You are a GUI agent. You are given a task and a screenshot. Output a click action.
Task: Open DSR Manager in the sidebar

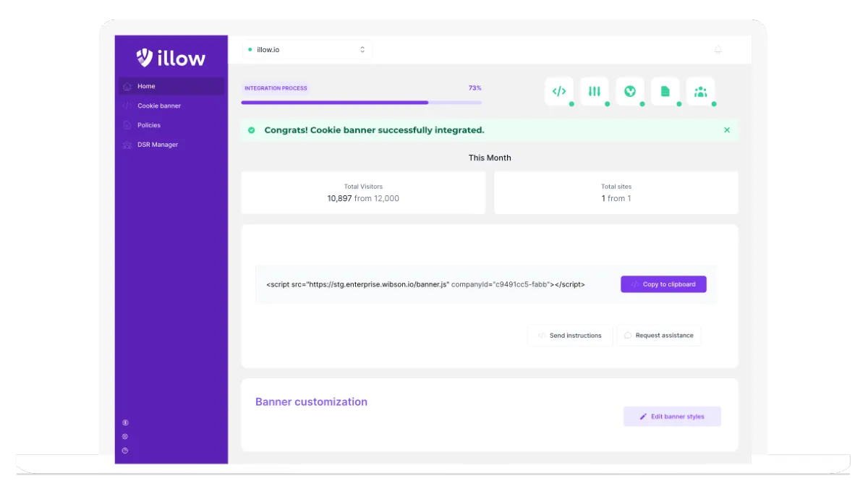pos(171,145)
